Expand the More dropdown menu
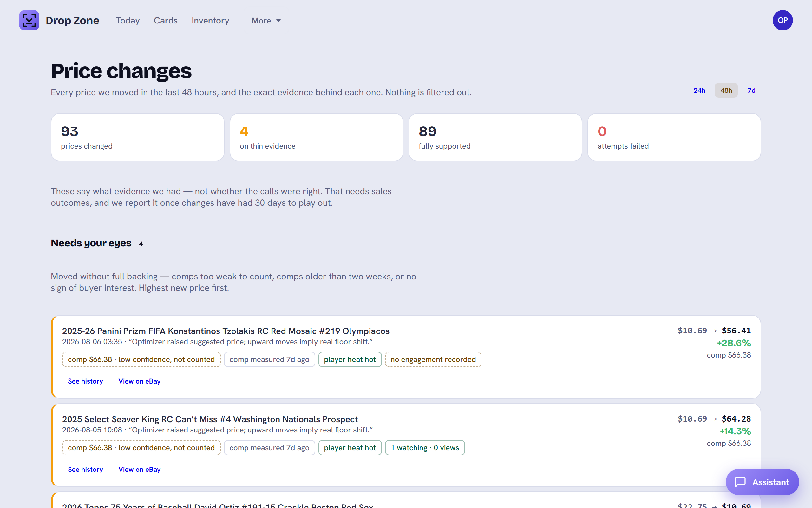Image resolution: width=812 pixels, height=508 pixels. (266, 21)
